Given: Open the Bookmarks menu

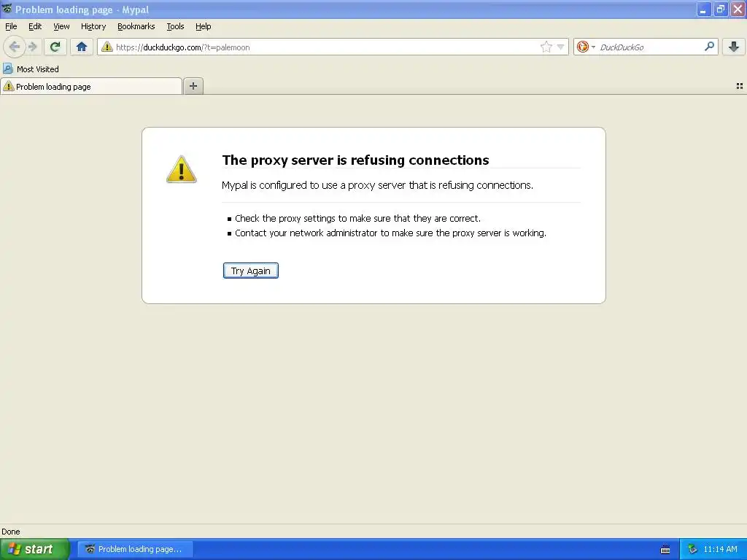Looking at the screenshot, I should [136, 26].
